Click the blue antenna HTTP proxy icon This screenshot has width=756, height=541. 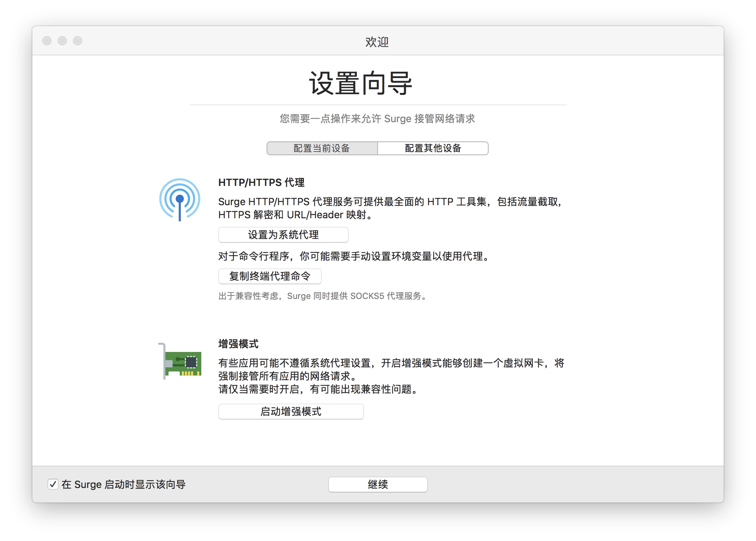180,199
